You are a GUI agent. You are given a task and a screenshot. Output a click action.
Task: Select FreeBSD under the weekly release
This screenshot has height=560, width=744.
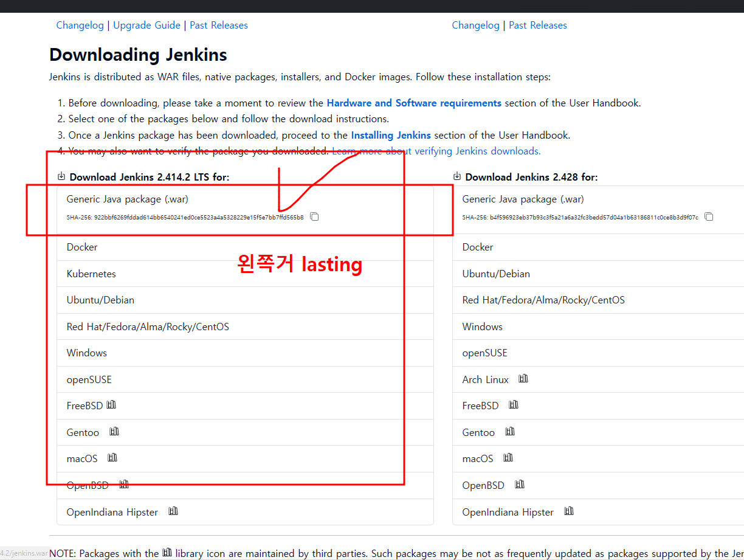point(598,406)
